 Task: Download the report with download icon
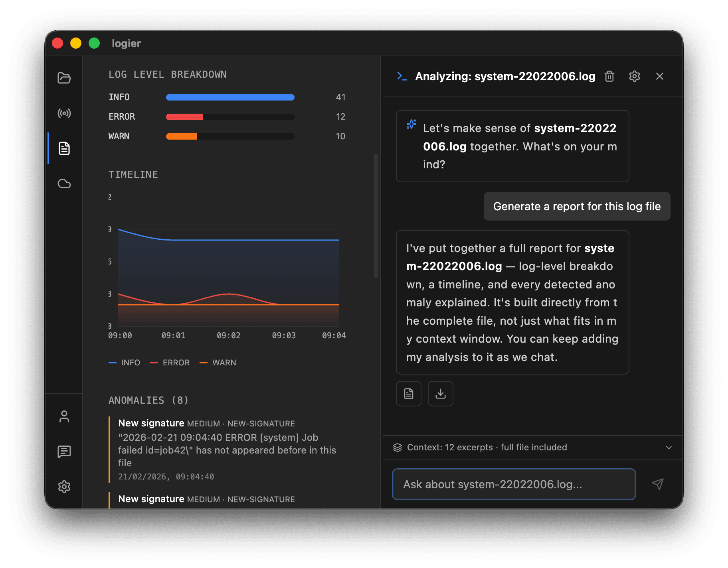pyautogui.click(x=440, y=394)
